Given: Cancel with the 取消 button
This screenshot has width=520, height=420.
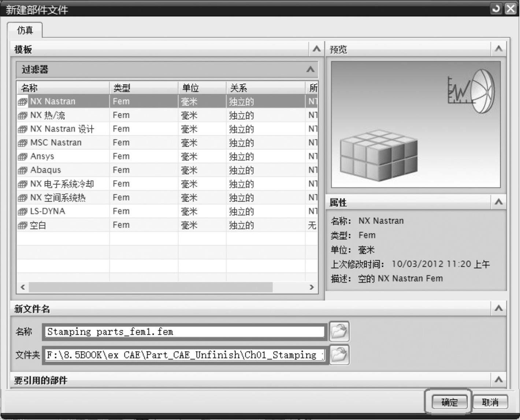Looking at the screenshot, I should pos(490,402).
